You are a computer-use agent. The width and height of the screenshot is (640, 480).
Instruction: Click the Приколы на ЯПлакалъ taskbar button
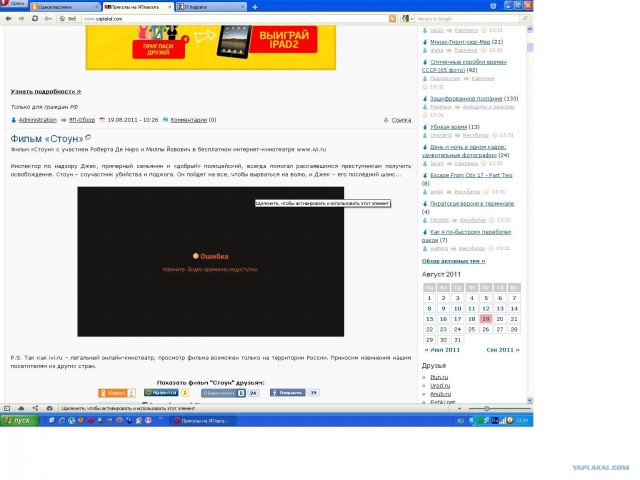[x=202, y=421]
